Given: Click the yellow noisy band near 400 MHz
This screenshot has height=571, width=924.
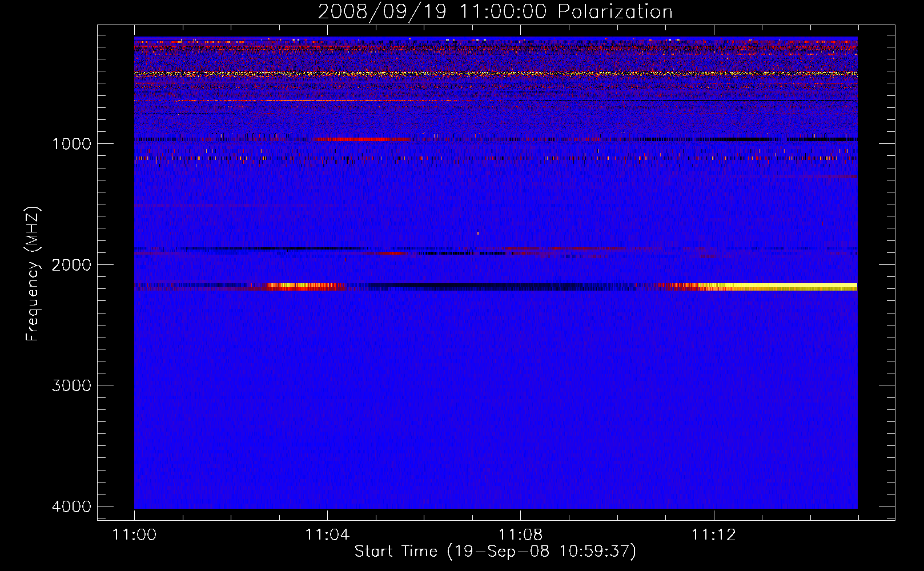Looking at the screenshot, I should click(496, 74).
